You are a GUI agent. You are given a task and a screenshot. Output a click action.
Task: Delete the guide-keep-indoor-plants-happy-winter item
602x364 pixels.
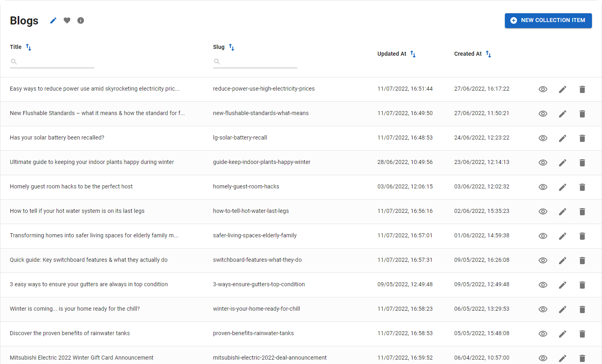tap(582, 162)
